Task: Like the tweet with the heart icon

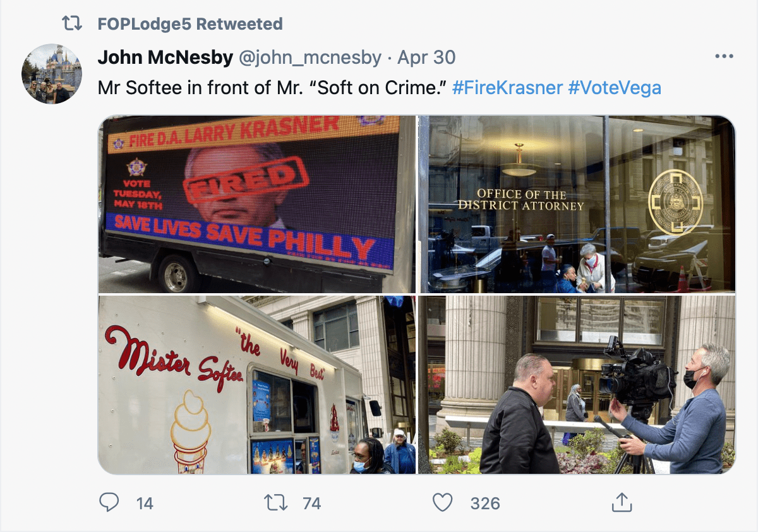Action: pos(442,503)
